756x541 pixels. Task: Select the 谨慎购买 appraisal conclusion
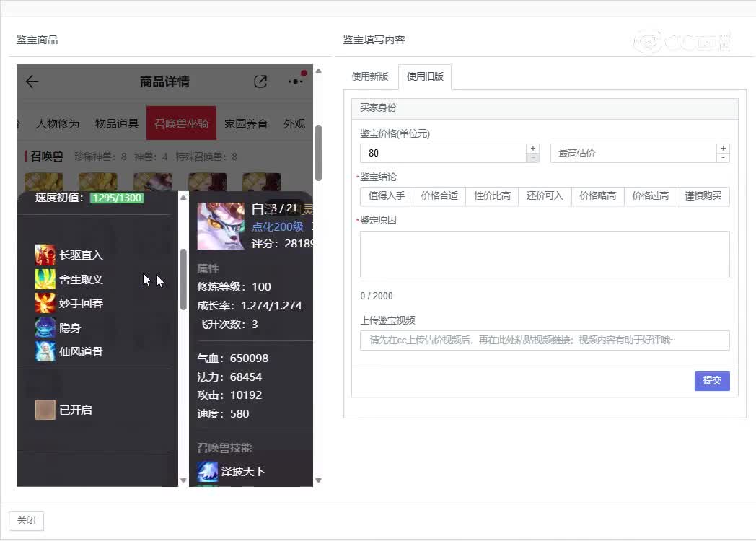pyautogui.click(x=703, y=196)
